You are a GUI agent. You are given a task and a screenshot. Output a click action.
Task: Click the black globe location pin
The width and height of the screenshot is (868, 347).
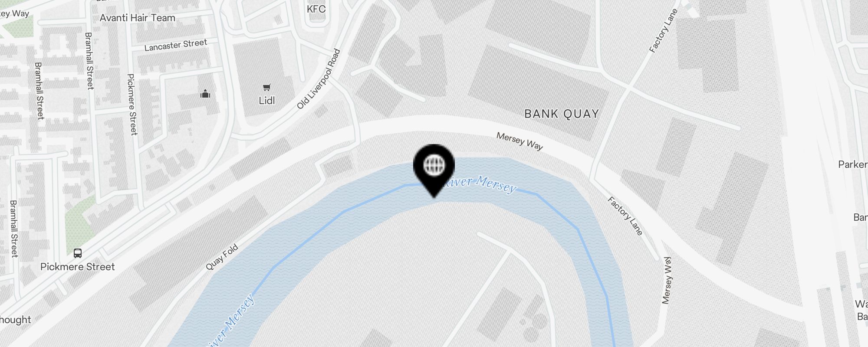tap(434, 170)
